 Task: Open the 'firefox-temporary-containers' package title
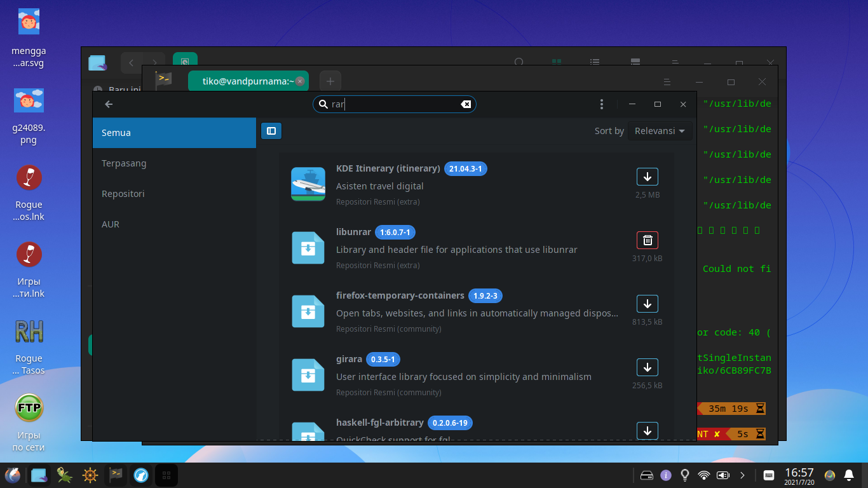pyautogui.click(x=400, y=295)
